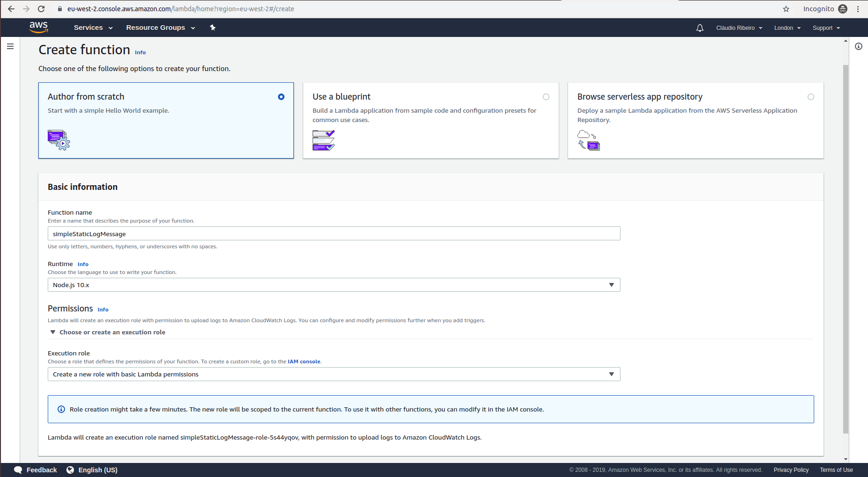Follow the IAM console link
The height and width of the screenshot is (477, 868).
pos(304,361)
